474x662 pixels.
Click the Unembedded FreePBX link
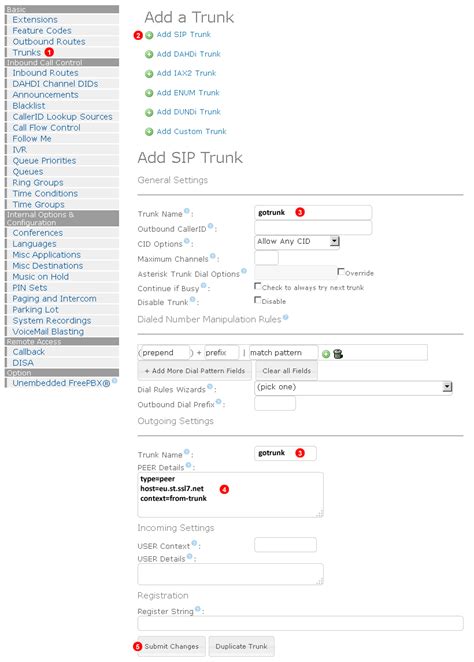61,383
